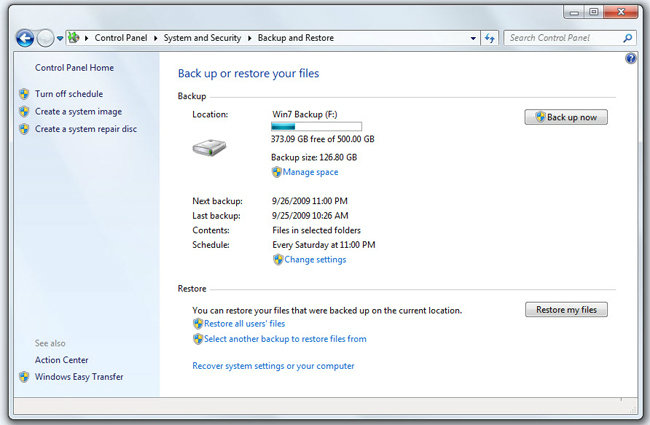
Task: Open Windows Easy Transfer link
Action: click(79, 377)
